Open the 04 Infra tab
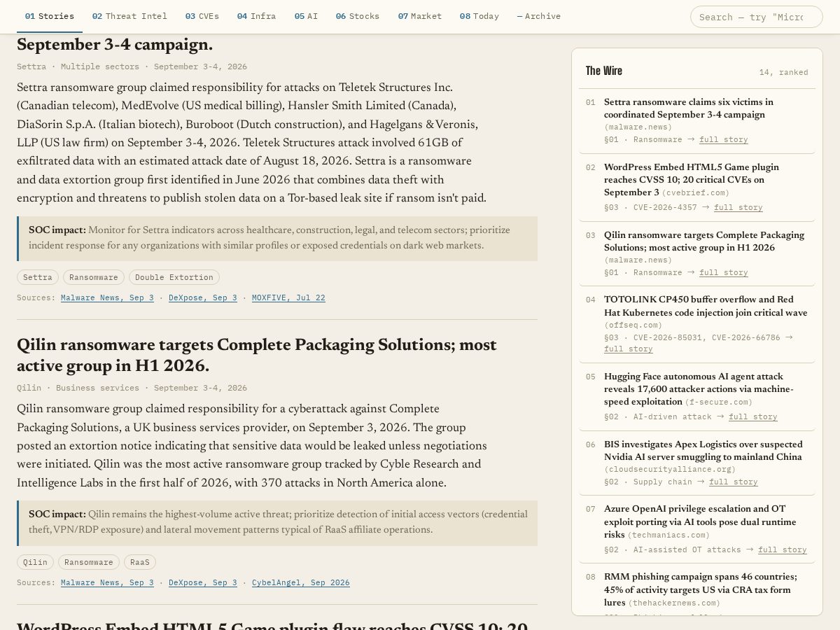This screenshot has height=630, width=840. click(256, 16)
